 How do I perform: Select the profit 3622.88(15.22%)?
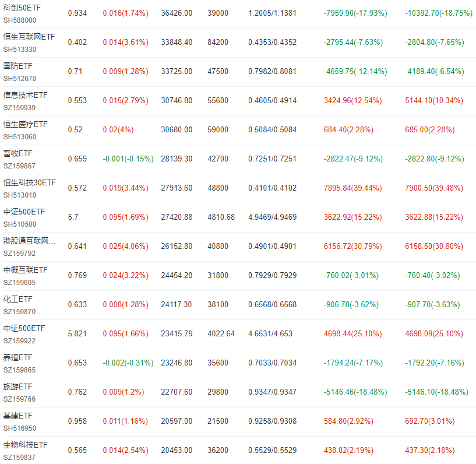(434, 217)
